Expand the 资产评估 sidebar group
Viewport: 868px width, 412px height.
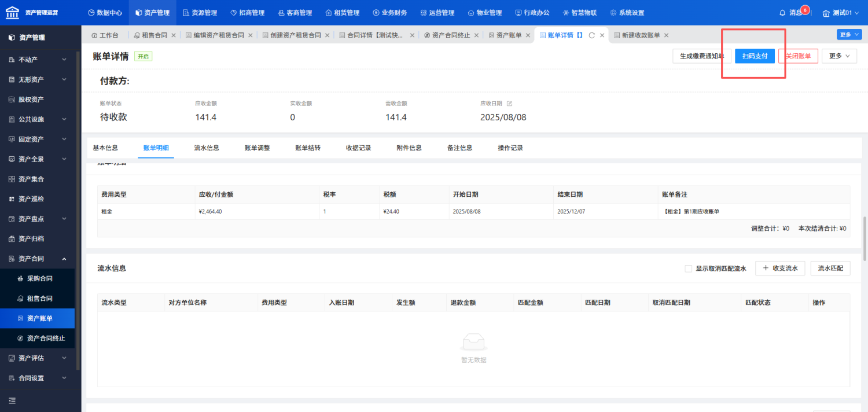click(x=38, y=358)
